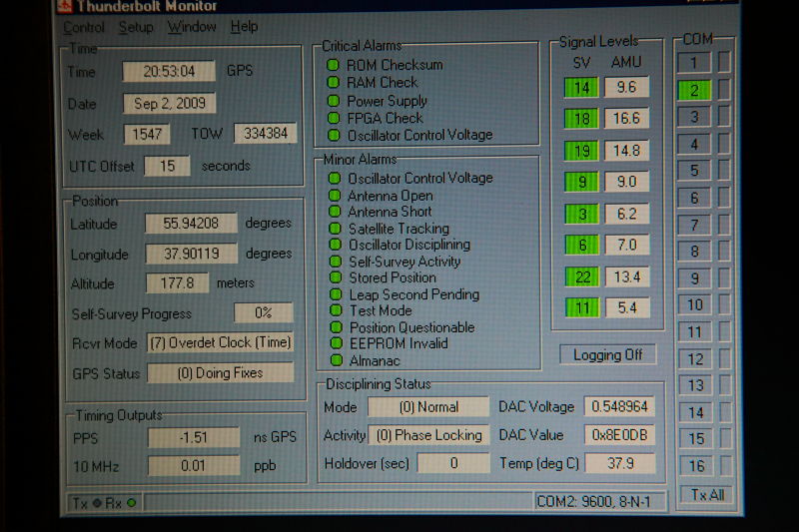Open the Window menu
799x532 pixels.
coord(191,27)
